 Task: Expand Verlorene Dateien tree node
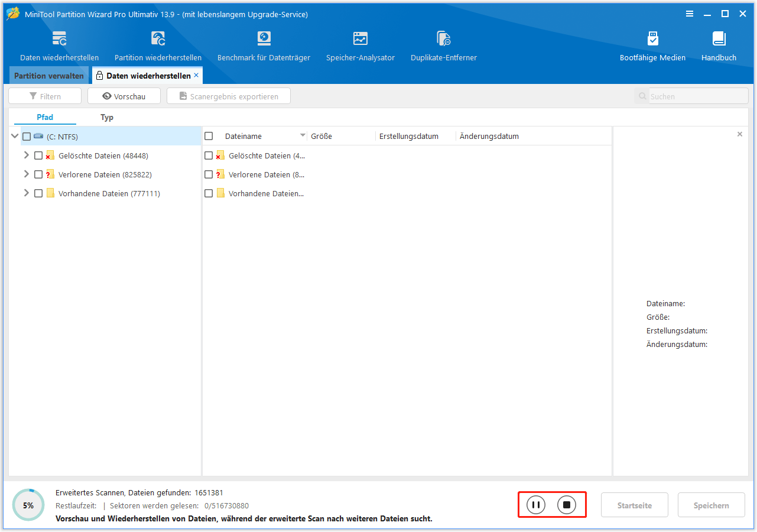(26, 174)
